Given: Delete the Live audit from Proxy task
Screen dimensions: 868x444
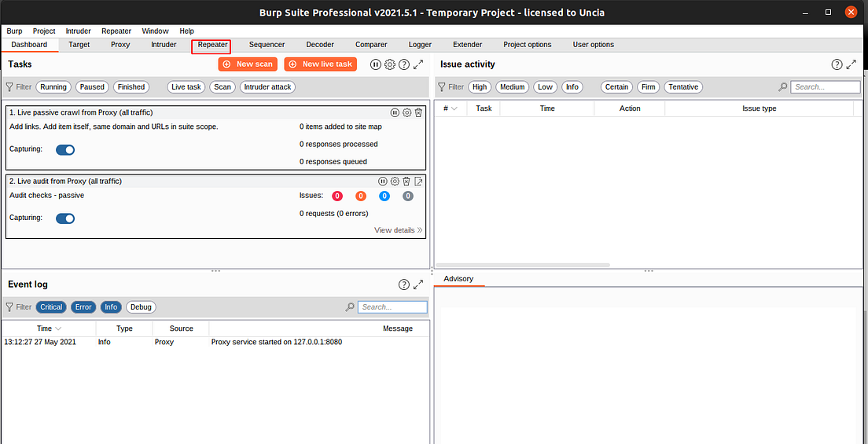Looking at the screenshot, I should (406, 181).
